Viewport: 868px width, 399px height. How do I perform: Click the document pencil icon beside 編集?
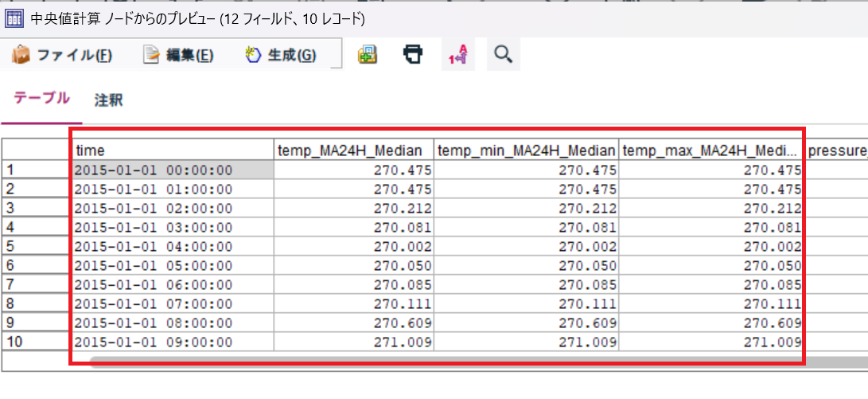tap(151, 54)
